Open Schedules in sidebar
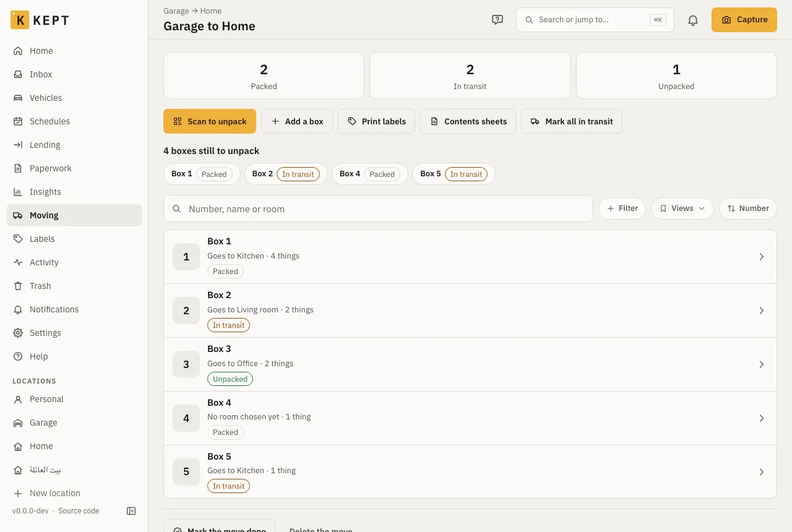Screen dimensions: 792x532 pos(74,121)
